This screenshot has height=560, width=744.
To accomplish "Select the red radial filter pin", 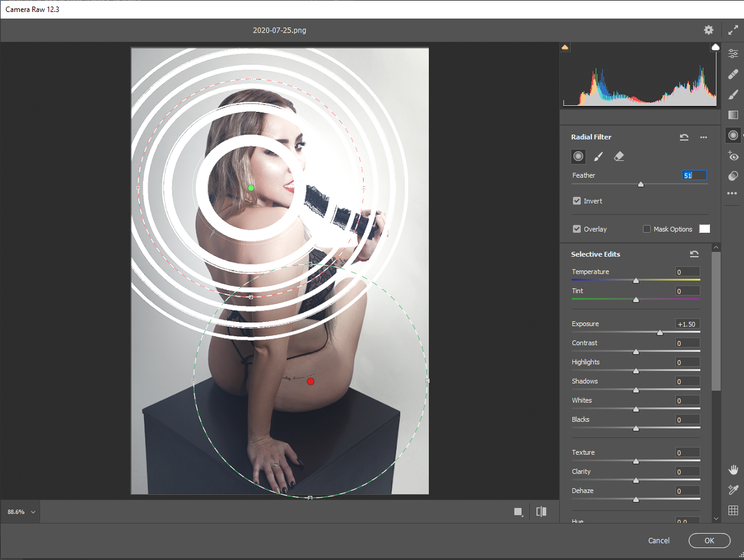I will pyautogui.click(x=310, y=381).
